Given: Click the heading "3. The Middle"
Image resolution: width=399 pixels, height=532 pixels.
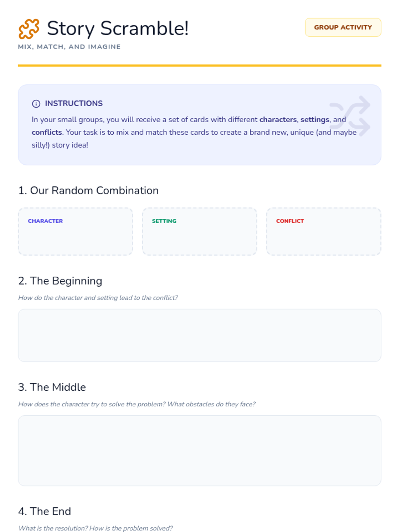Looking at the screenshot, I should pyautogui.click(x=52, y=387).
